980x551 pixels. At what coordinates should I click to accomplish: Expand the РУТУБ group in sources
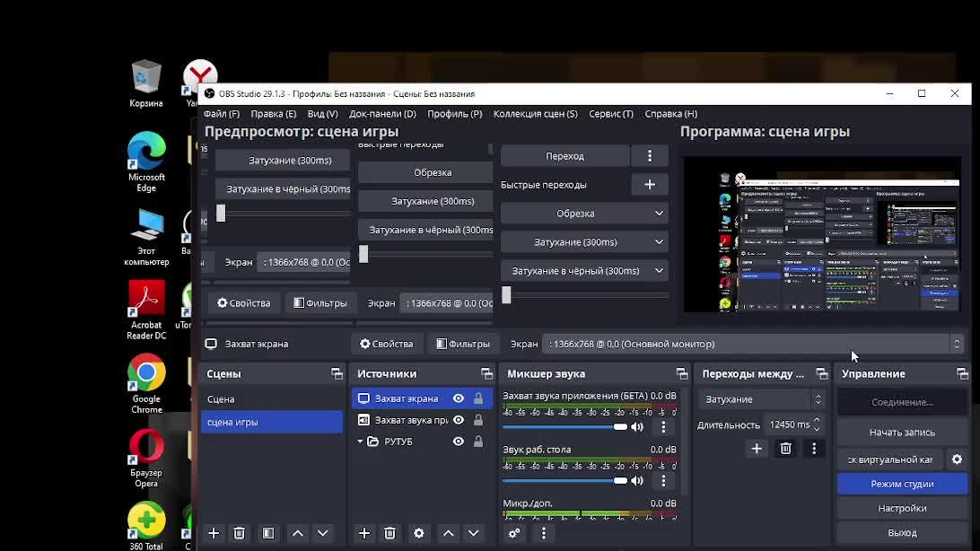360,441
